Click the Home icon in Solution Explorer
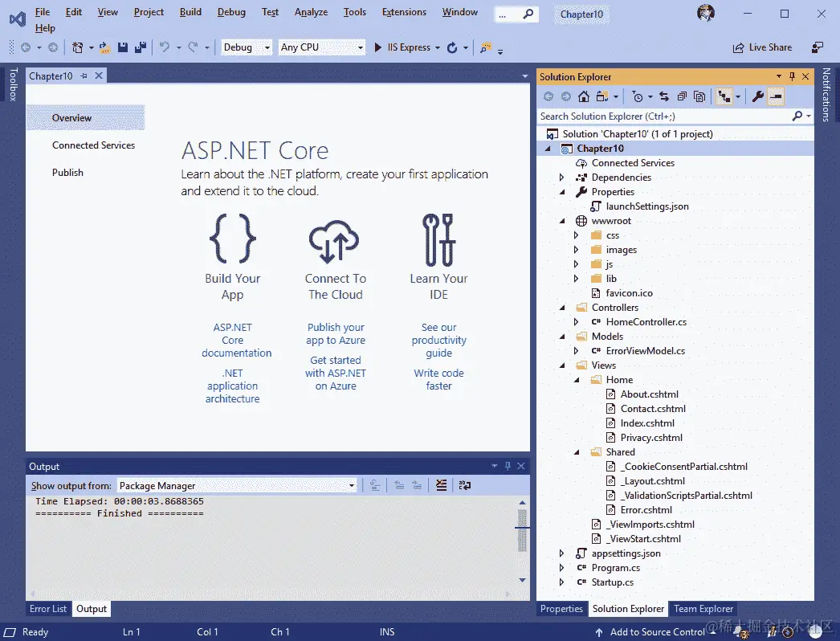840x641 pixels. (584, 96)
